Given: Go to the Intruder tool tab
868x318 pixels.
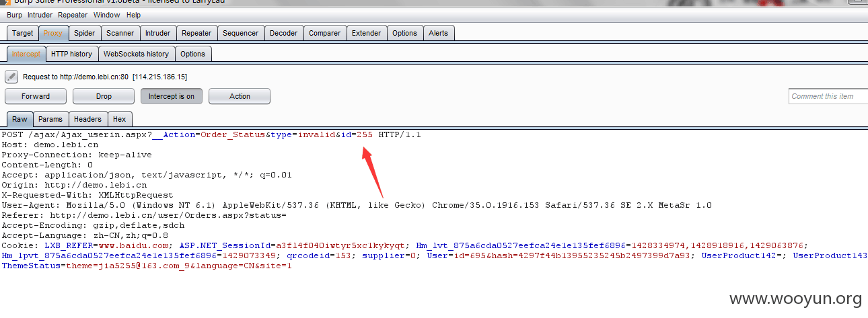Looking at the screenshot, I should point(158,33).
